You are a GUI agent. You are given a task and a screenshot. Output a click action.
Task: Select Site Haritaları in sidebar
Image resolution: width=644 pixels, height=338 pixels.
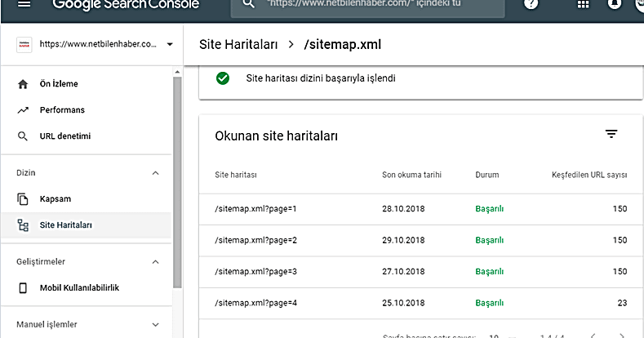click(x=87, y=225)
